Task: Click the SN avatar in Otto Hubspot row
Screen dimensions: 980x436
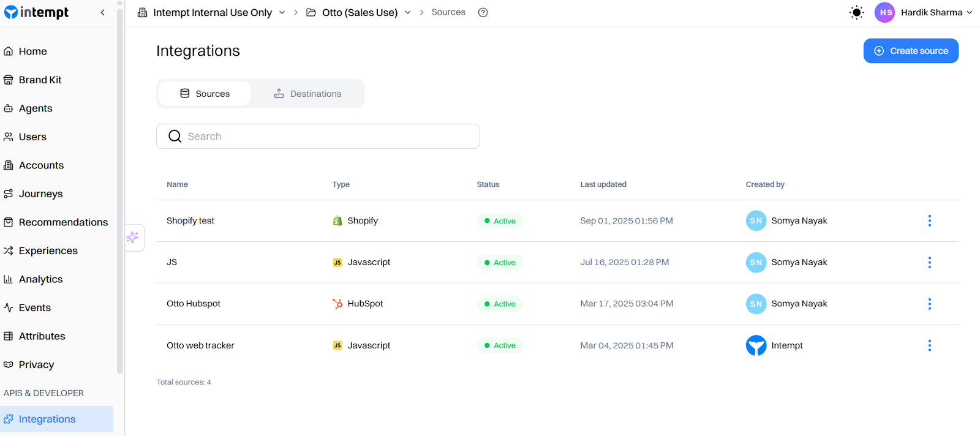Action: point(756,304)
